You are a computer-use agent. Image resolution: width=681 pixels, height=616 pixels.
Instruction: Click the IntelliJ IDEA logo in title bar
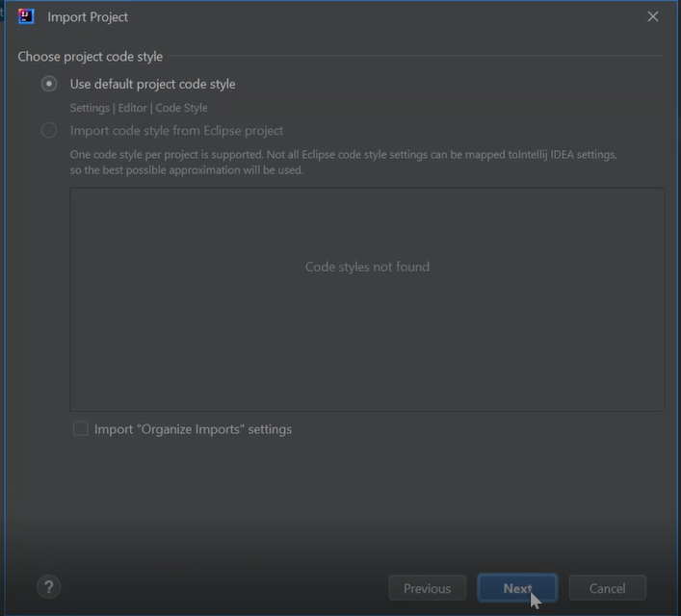(26, 17)
